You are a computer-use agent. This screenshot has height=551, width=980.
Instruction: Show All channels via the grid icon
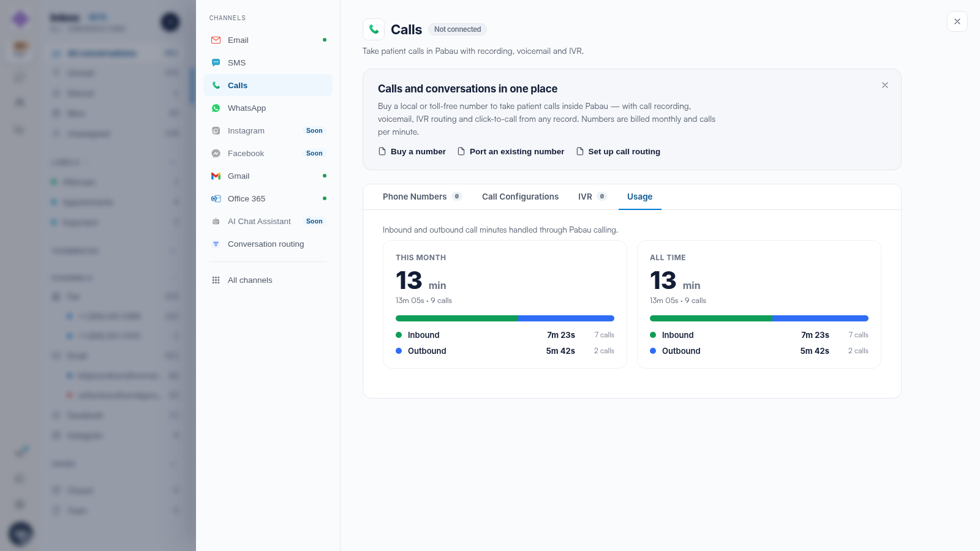216,280
